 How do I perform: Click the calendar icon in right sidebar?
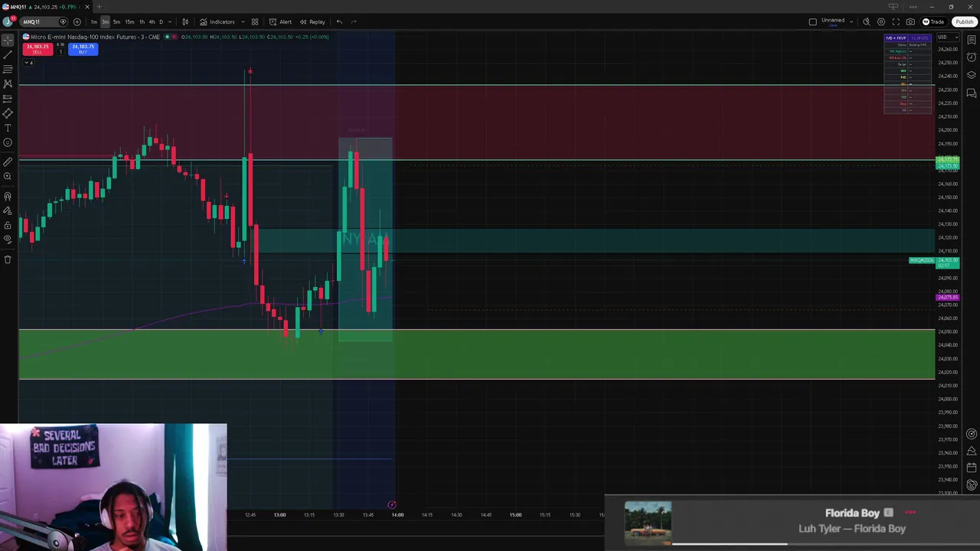click(971, 467)
